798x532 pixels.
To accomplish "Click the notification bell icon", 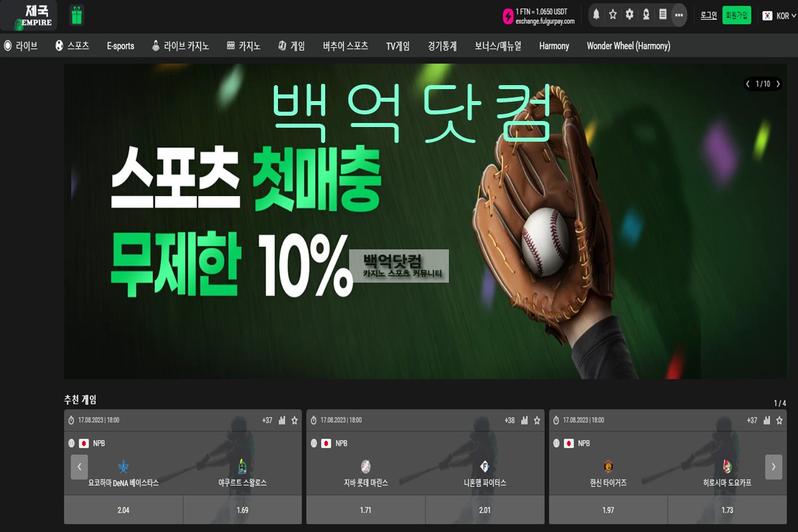I will [596, 15].
